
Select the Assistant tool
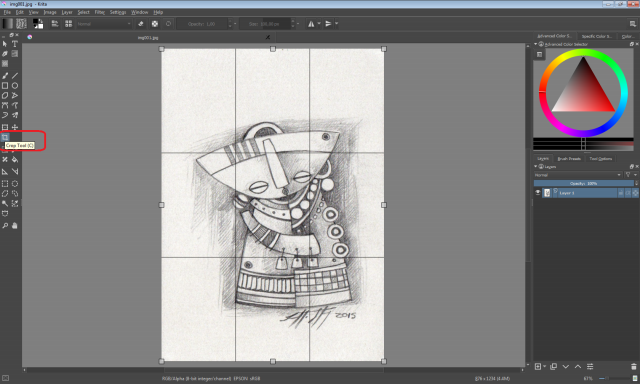click(x=5, y=171)
